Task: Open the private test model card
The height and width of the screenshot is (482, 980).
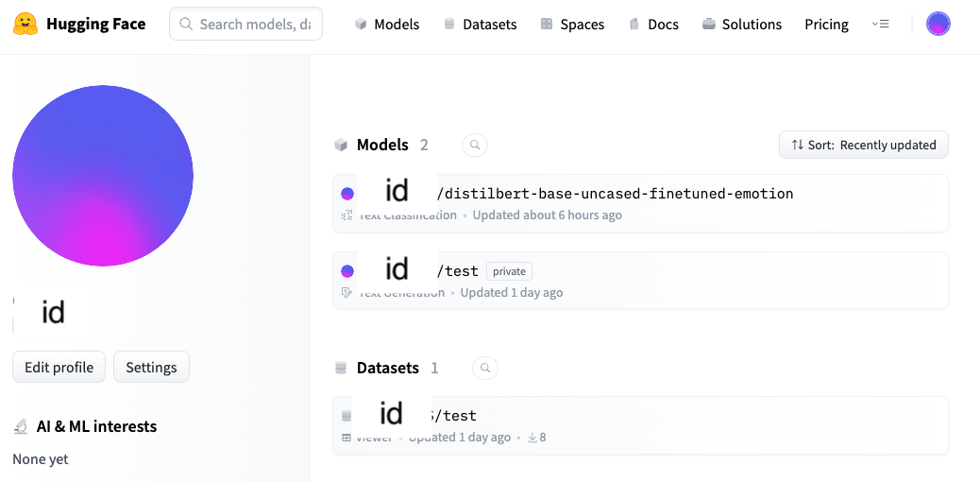Action: coord(640,280)
